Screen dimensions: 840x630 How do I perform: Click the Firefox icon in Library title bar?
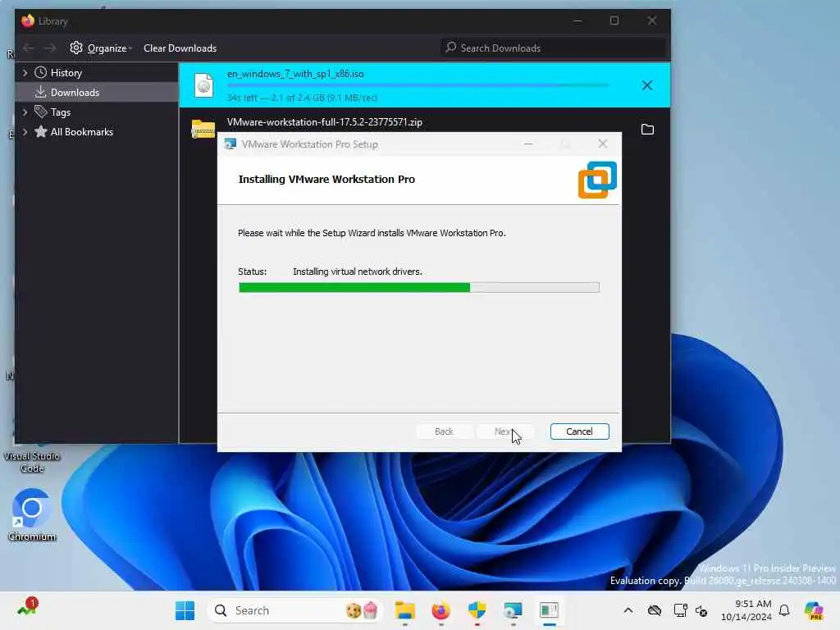[28, 21]
